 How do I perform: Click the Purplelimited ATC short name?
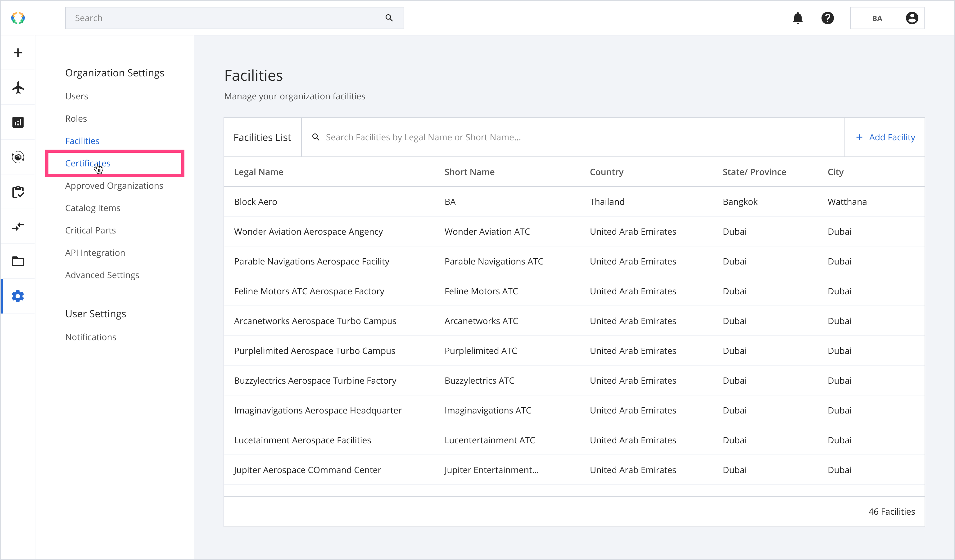click(x=481, y=351)
